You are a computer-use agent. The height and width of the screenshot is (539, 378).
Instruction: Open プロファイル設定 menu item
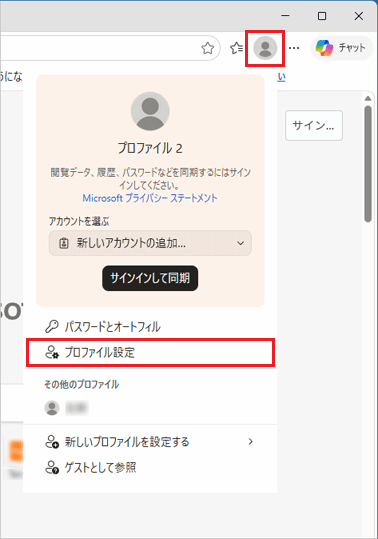pos(150,352)
